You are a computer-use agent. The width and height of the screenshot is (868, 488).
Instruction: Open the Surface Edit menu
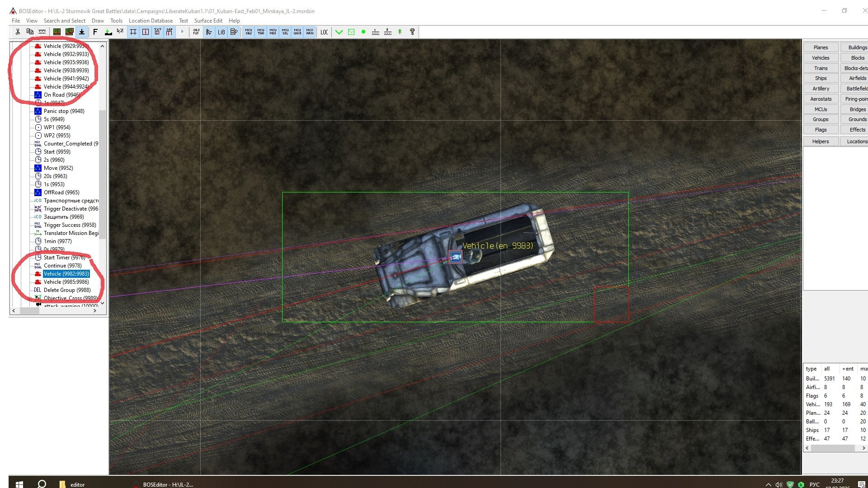(x=208, y=21)
